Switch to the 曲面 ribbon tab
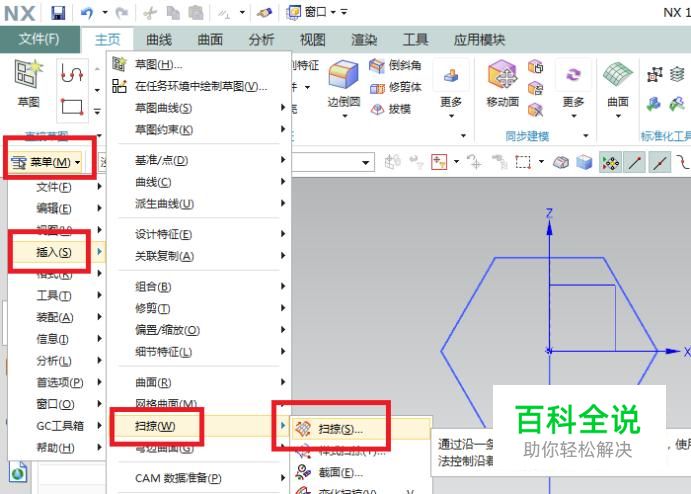This screenshot has width=691, height=494. (x=210, y=40)
